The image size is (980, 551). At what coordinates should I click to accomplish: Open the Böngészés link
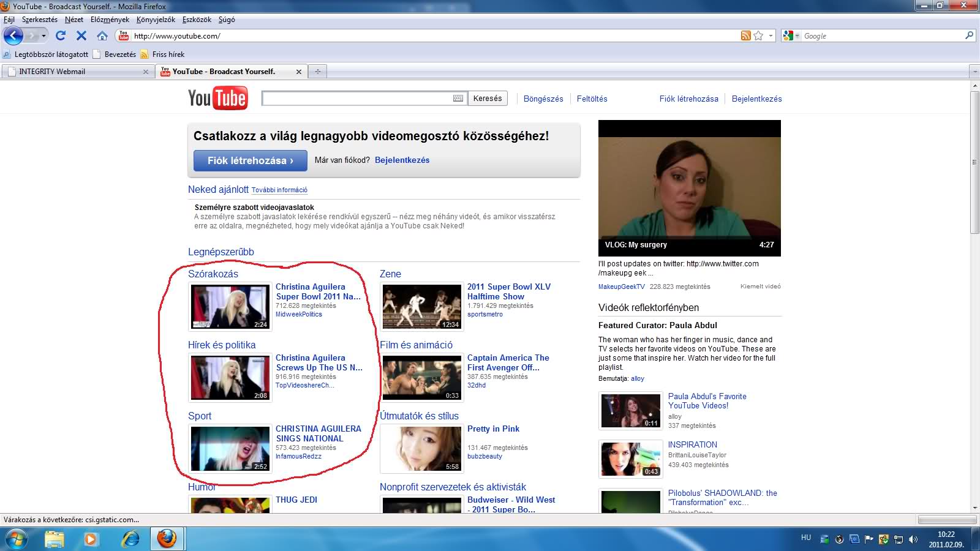(543, 99)
